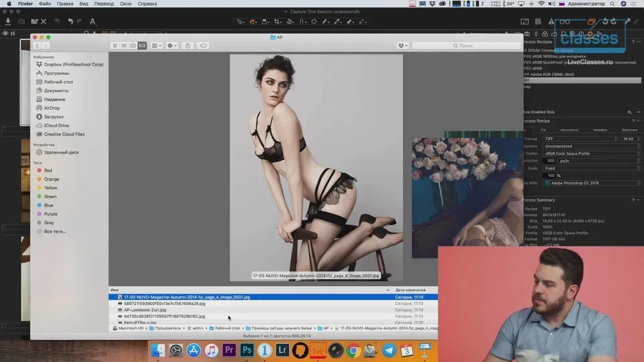The image size is (644, 362).
Task: Switch Finder to gallery view
Action: 142,46
